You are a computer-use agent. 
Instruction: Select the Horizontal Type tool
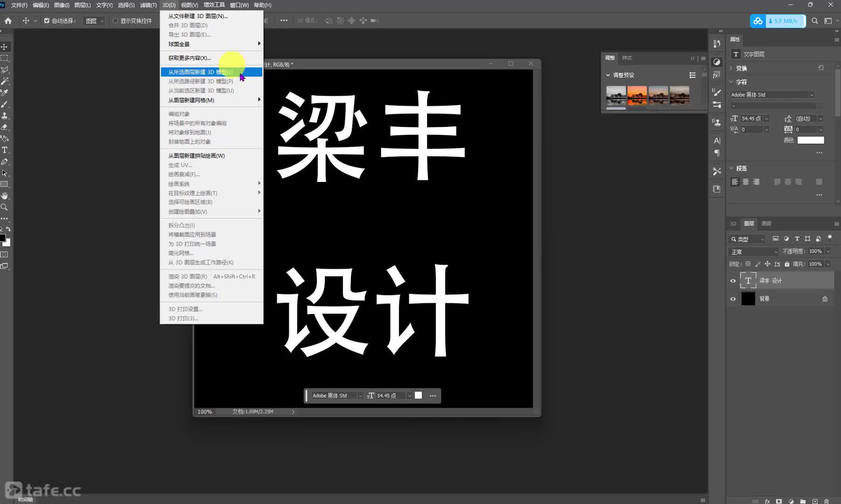5,150
